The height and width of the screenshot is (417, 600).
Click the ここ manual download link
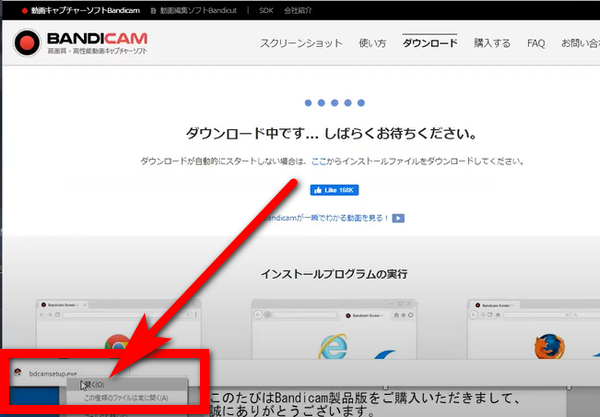coord(319,161)
